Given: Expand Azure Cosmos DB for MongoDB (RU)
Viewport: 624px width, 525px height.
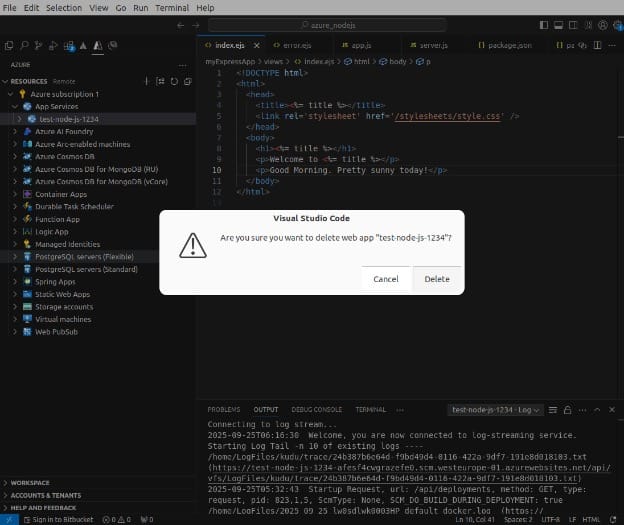Looking at the screenshot, I should point(15,169).
